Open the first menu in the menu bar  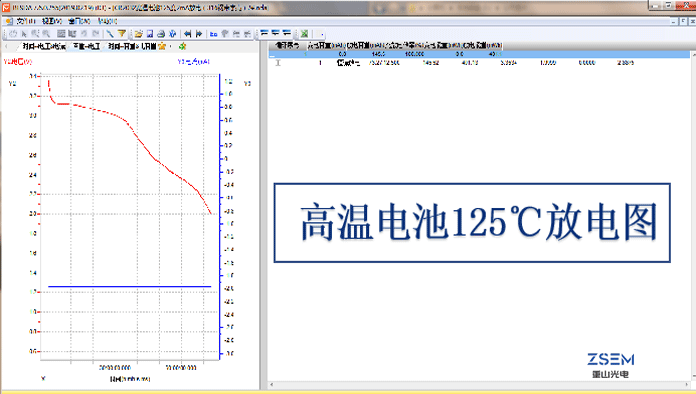coord(26,21)
